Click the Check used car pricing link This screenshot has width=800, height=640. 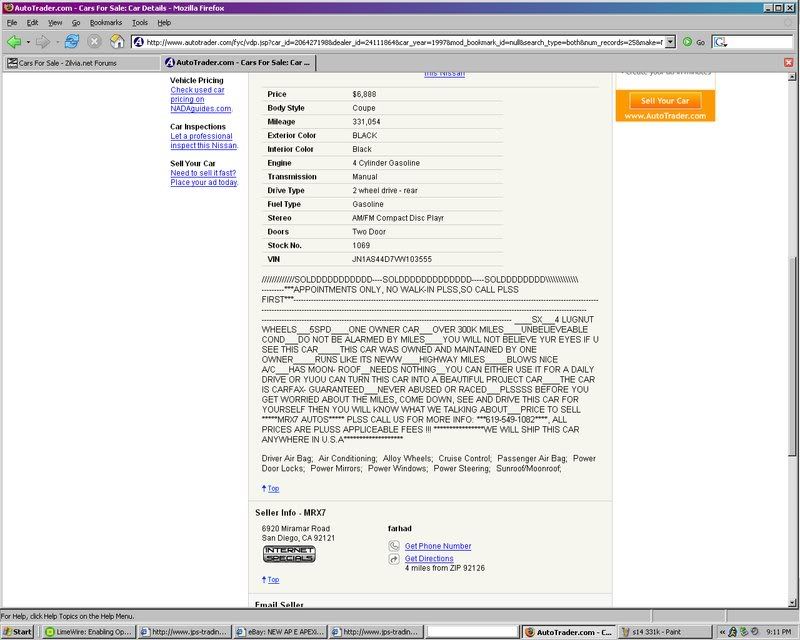(201, 99)
